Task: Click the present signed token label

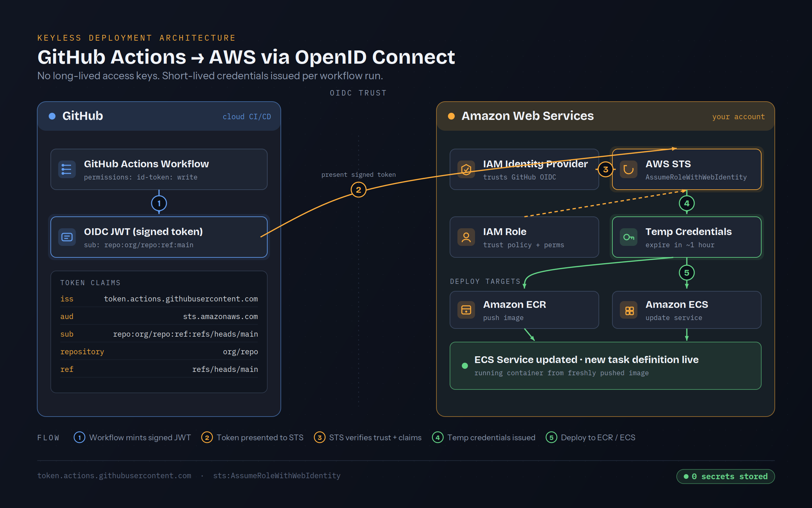Action: pyautogui.click(x=358, y=174)
